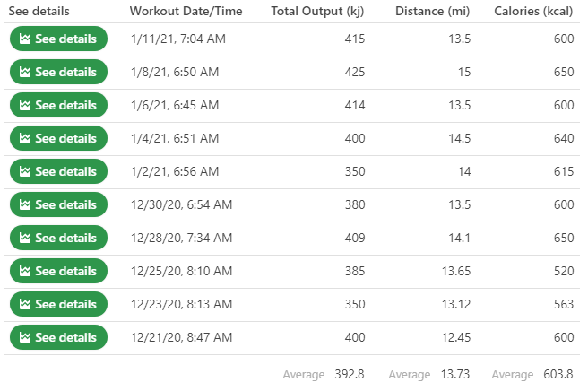Click chart icon for 12/28/20 workout
This screenshot has width=588, height=391.
pos(25,239)
